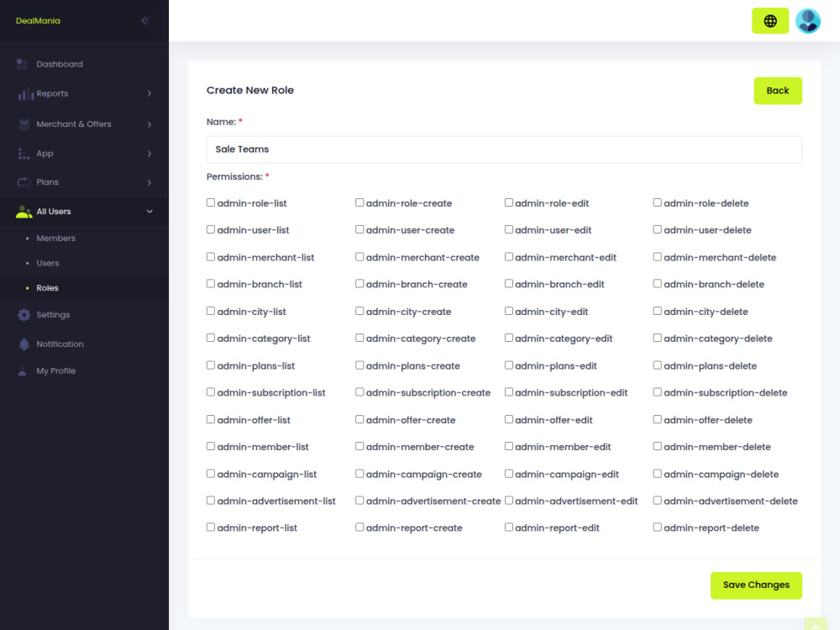The height and width of the screenshot is (630, 840).
Task: Enable admin-report-list permission
Action: tap(211, 527)
